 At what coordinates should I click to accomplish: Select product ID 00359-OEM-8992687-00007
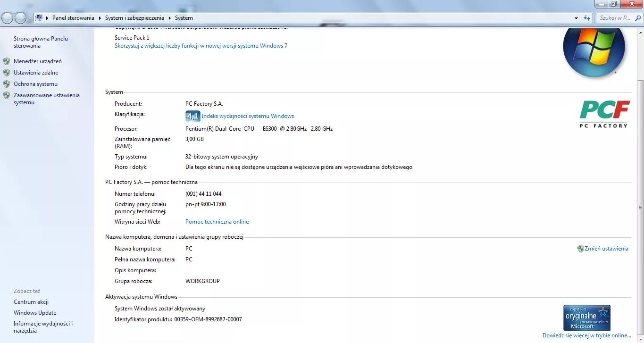click(208, 319)
